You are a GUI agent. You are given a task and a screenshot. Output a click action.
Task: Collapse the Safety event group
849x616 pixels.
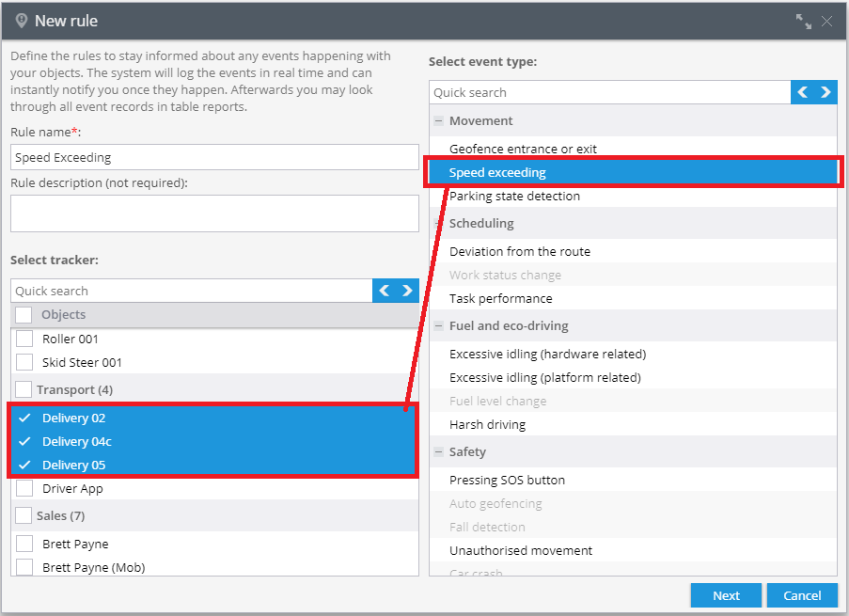pyautogui.click(x=439, y=451)
